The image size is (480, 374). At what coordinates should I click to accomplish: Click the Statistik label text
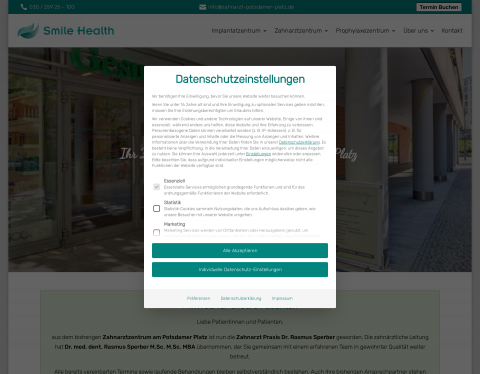click(172, 202)
